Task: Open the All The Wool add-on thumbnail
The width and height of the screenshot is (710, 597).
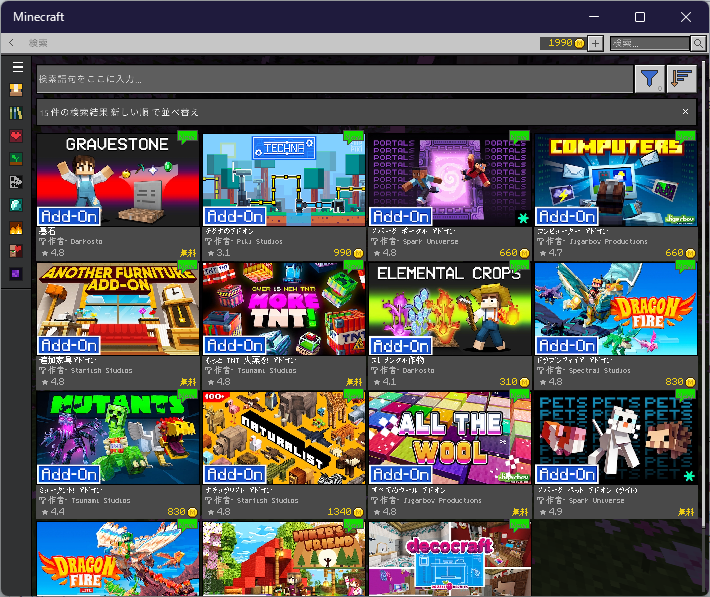Action: click(x=450, y=438)
